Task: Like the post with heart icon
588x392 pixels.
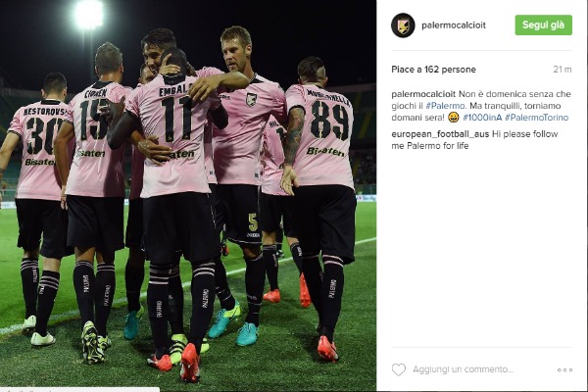Action: tap(399, 369)
